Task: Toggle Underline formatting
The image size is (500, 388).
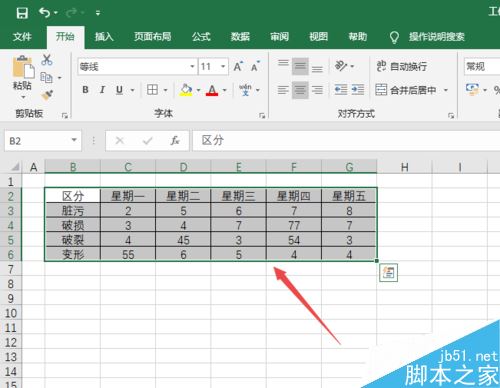Action: [119, 90]
